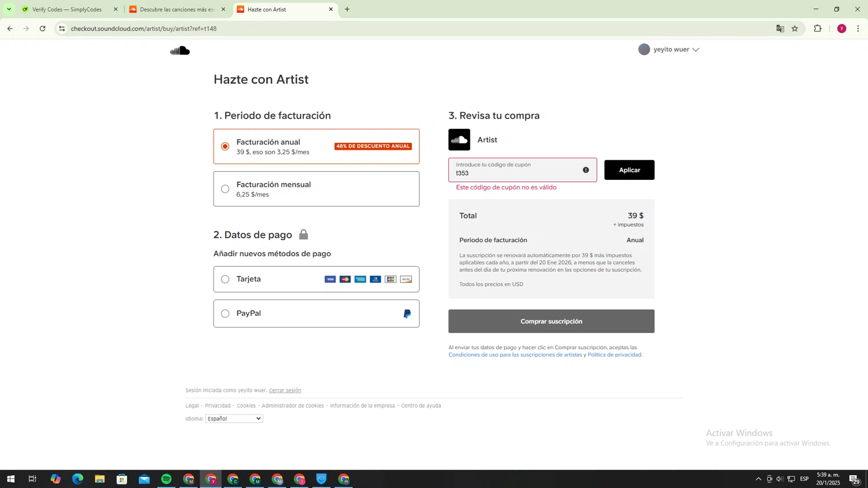Open Información de la empresa link

(362, 406)
